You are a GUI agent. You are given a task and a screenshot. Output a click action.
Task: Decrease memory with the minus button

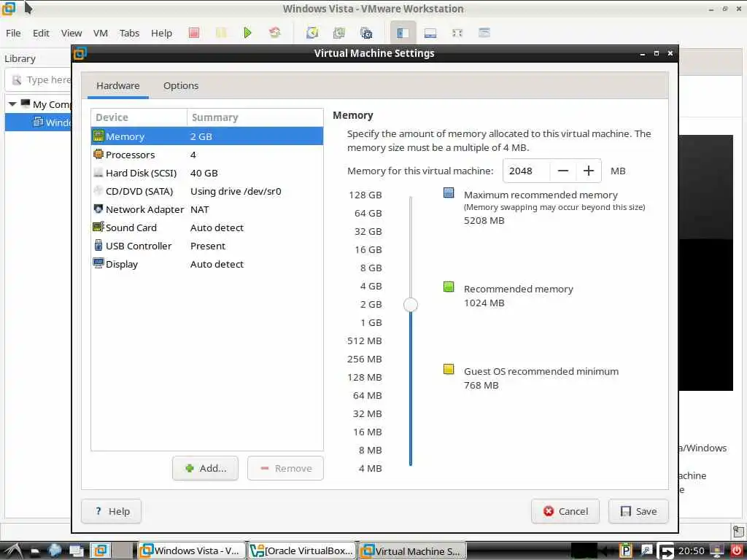(x=563, y=171)
